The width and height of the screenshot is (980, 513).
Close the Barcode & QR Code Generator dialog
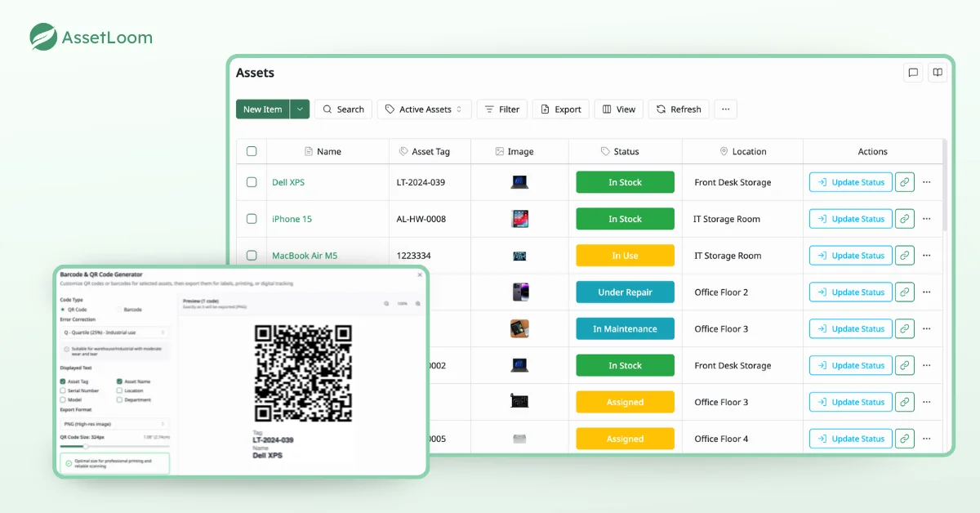click(420, 274)
